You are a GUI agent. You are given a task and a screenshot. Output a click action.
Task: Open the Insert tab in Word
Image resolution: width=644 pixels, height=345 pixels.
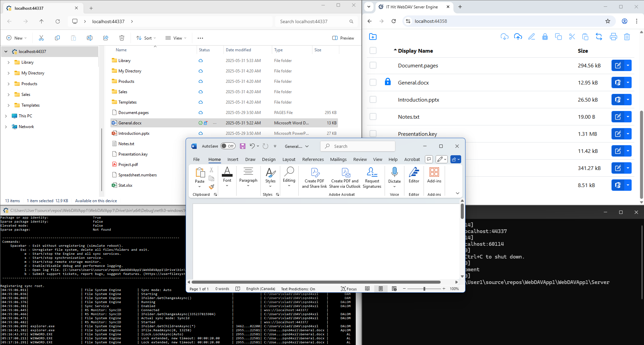pyautogui.click(x=233, y=160)
